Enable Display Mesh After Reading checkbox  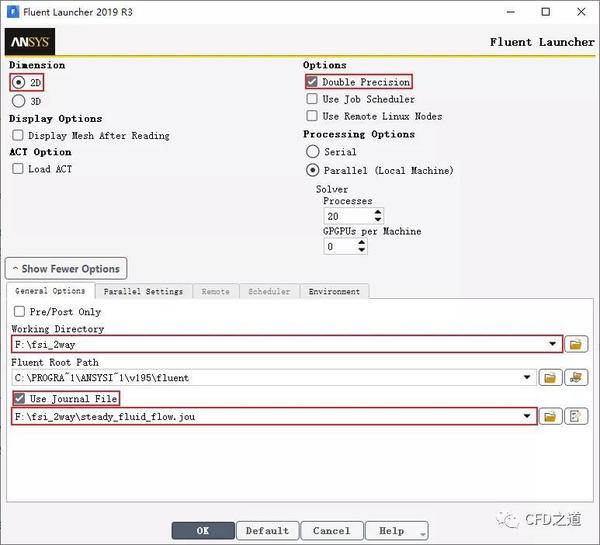point(18,135)
